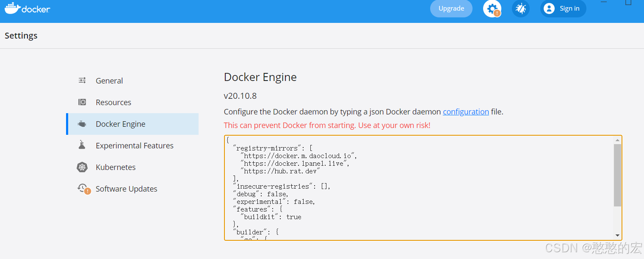This screenshot has width=644, height=259.
Task: Open troubleshoot via the bug icon
Action: tap(520, 8)
